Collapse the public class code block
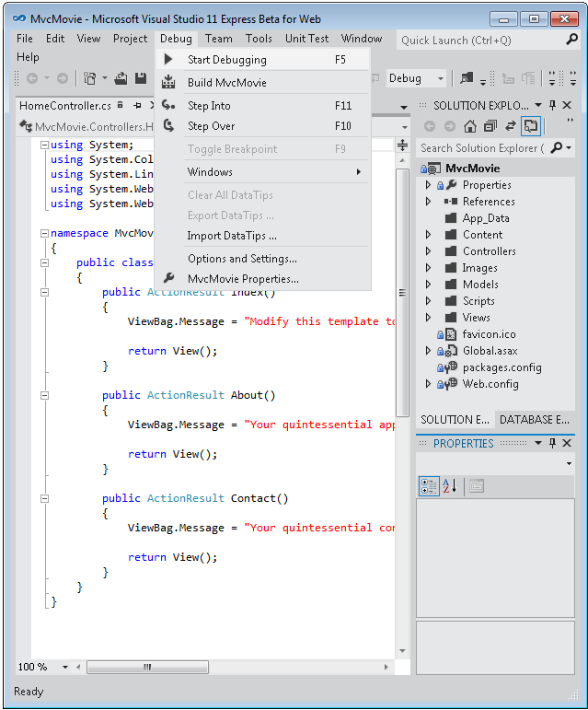 point(44,262)
